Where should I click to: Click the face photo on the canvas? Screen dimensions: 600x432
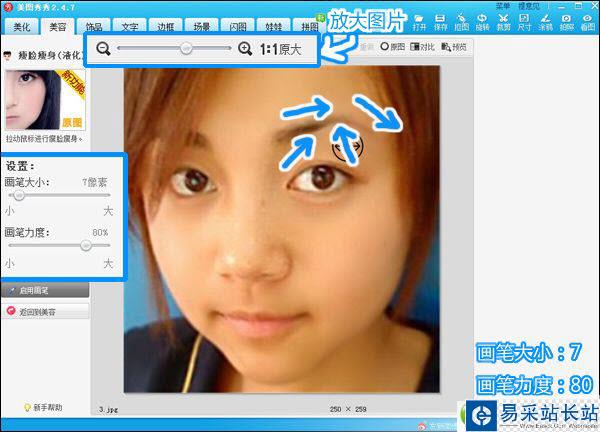coord(282,229)
